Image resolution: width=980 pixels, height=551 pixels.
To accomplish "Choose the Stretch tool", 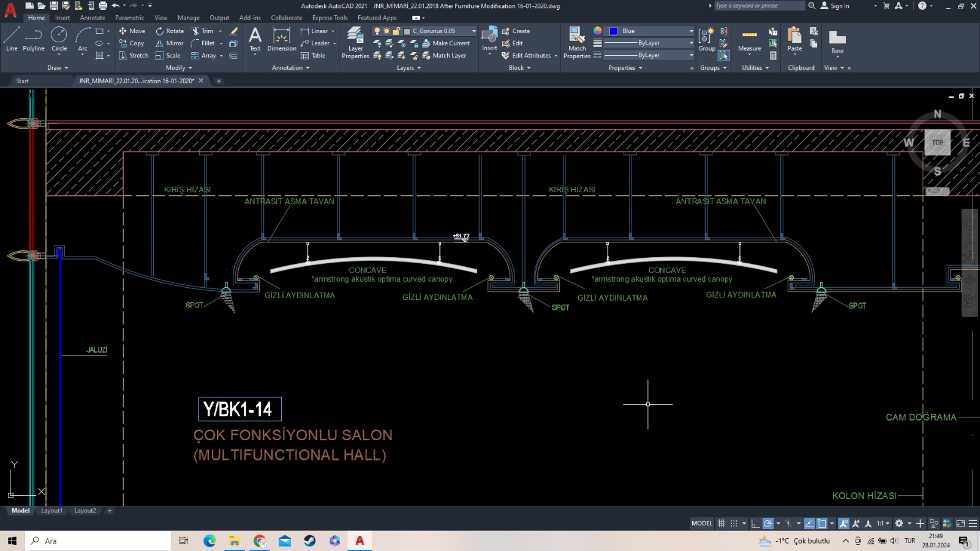I will click(x=134, y=56).
